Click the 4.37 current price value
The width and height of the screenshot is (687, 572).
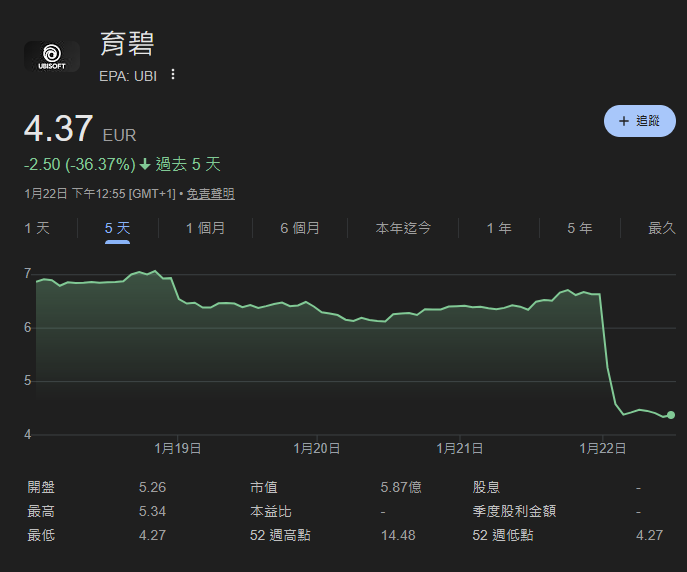(x=58, y=128)
